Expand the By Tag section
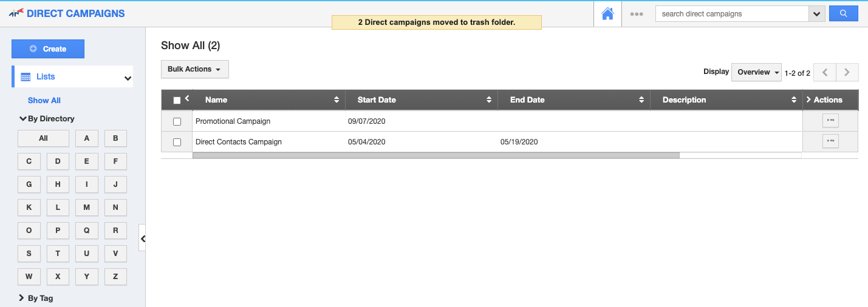The image size is (868, 307). 36,299
